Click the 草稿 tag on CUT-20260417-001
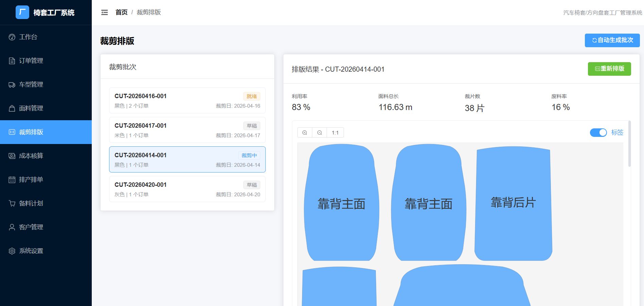This screenshot has height=306, width=644. (252, 126)
